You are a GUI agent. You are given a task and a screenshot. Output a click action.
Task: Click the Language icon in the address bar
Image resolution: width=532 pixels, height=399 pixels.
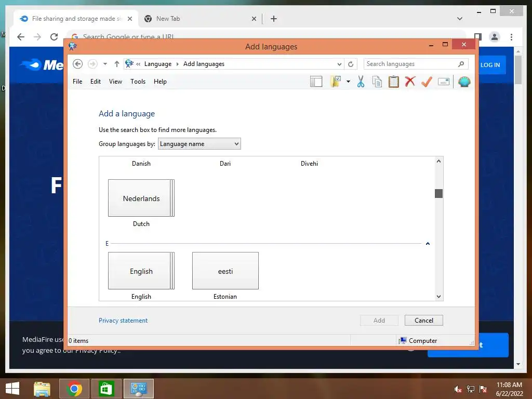pos(129,63)
